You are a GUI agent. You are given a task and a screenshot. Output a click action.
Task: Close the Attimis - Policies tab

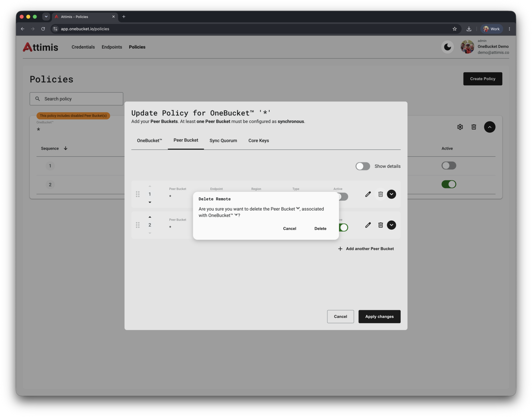[x=113, y=17]
